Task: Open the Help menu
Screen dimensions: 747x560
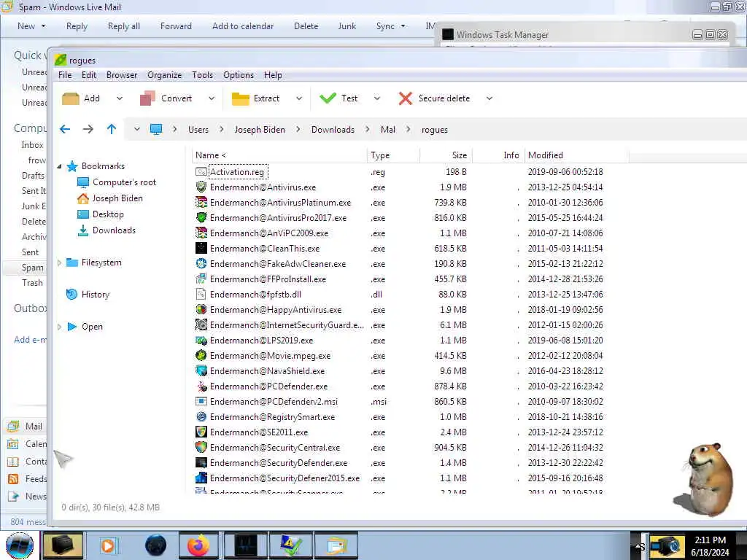Action: point(273,75)
